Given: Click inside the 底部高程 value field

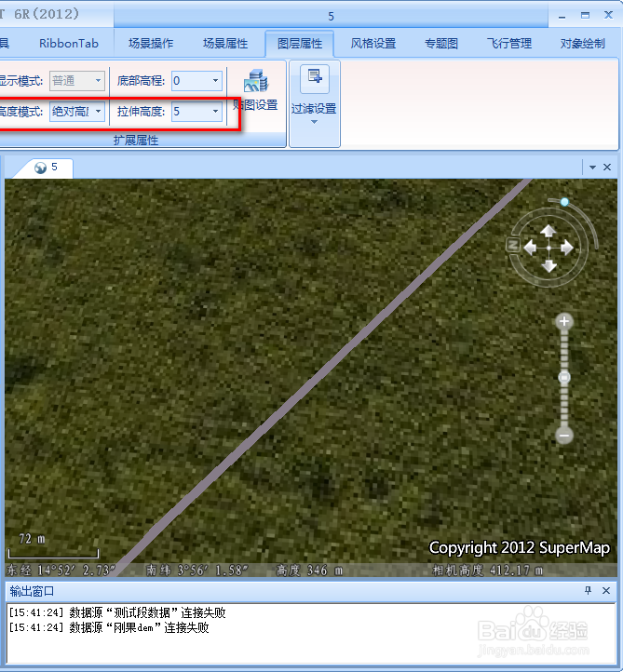Looking at the screenshot, I should [x=191, y=81].
